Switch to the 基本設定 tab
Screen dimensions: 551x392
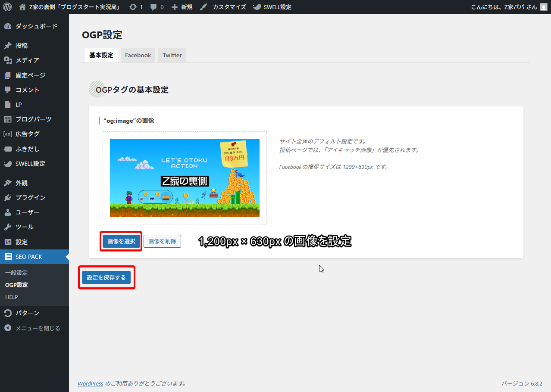pyautogui.click(x=101, y=55)
